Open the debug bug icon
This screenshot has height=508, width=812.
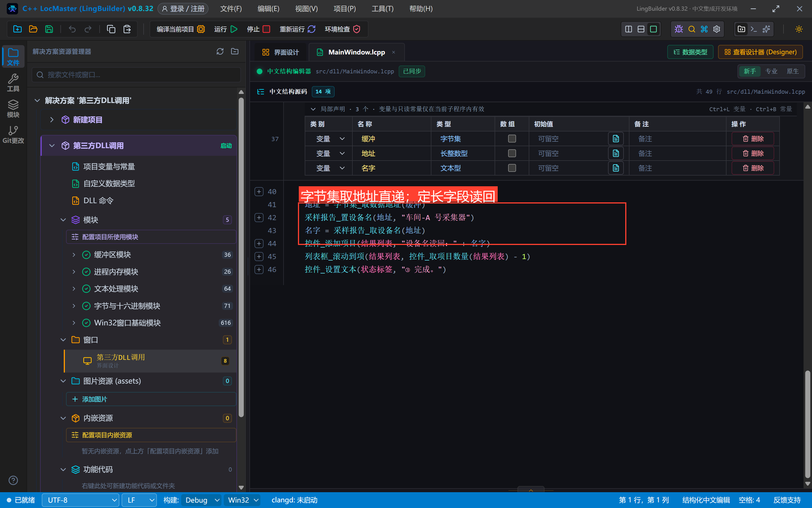679,29
